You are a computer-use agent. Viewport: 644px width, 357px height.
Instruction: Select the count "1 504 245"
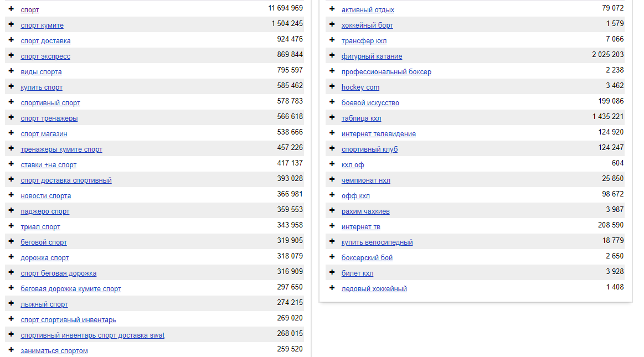point(287,24)
